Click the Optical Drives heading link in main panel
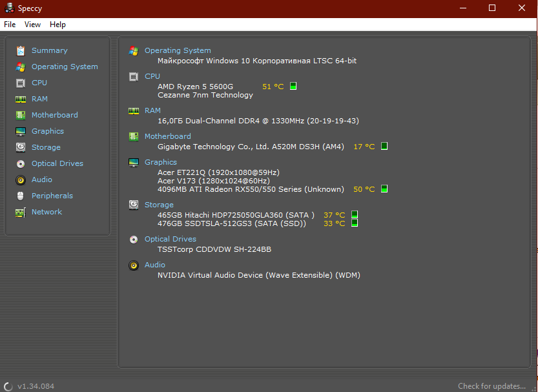This screenshot has width=538, height=392. click(x=171, y=239)
